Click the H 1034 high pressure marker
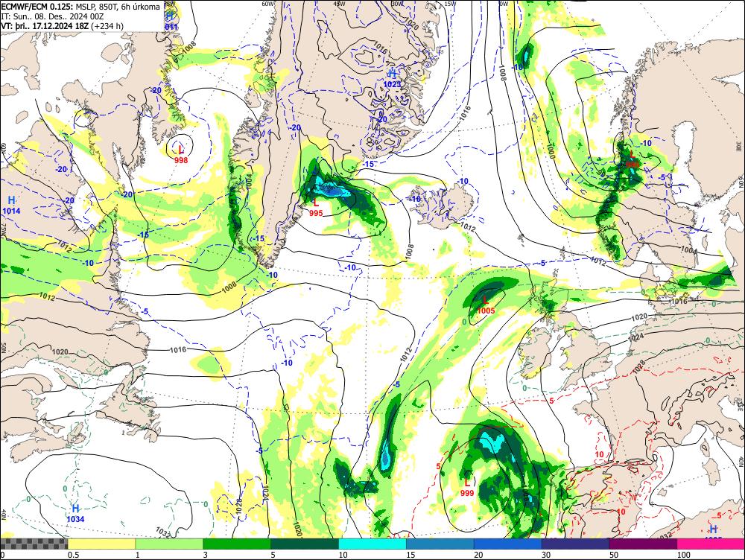 coord(75,513)
